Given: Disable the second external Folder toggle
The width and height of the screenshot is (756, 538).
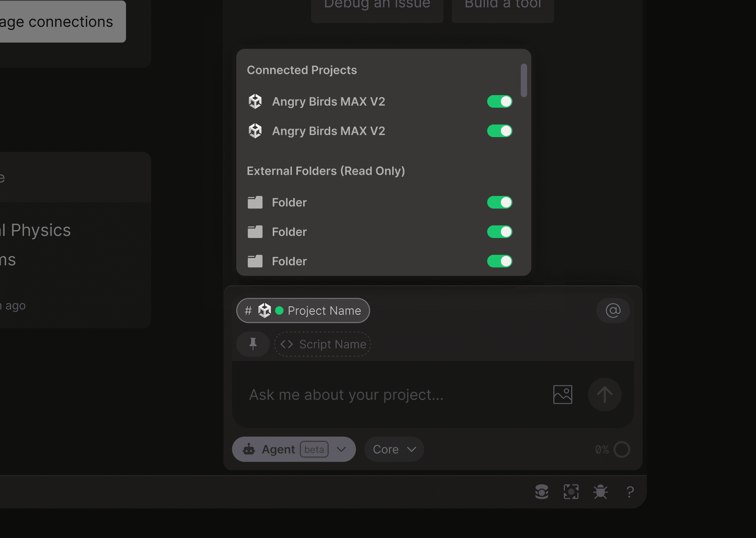Looking at the screenshot, I should (x=499, y=231).
